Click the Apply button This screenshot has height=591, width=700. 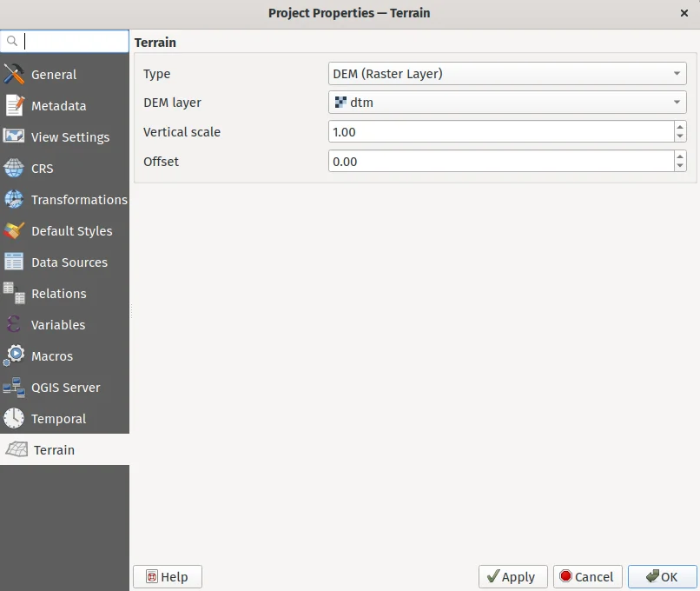point(512,577)
